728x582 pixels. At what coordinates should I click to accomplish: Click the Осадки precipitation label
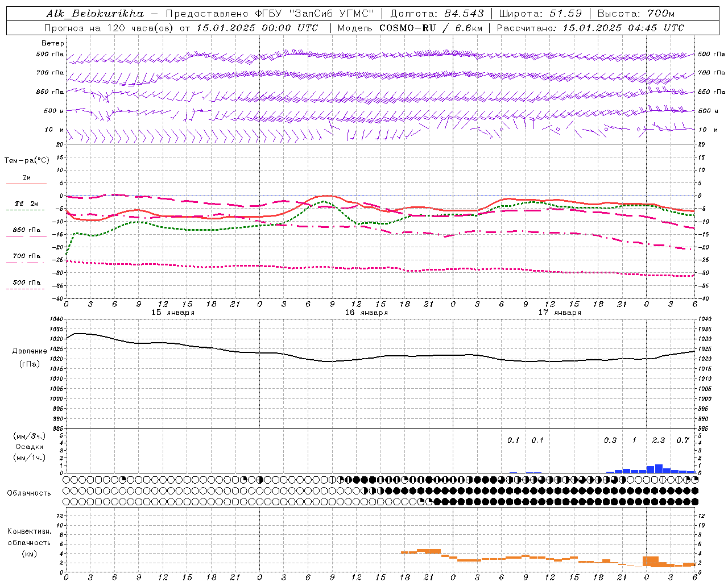30,447
